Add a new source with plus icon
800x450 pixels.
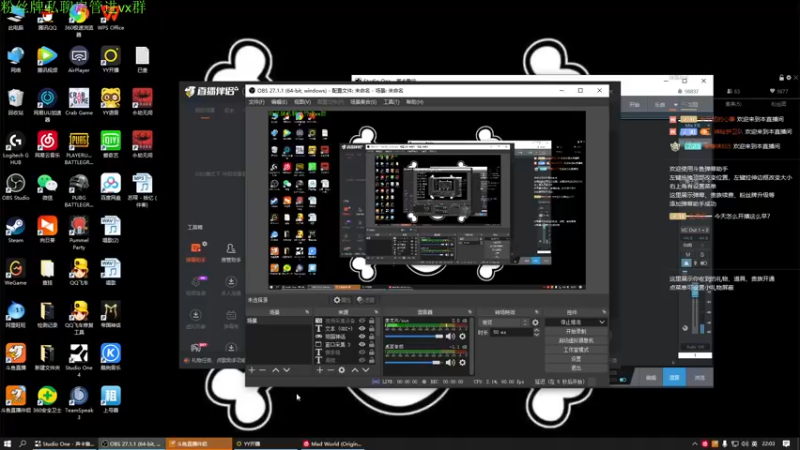tap(319, 370)
